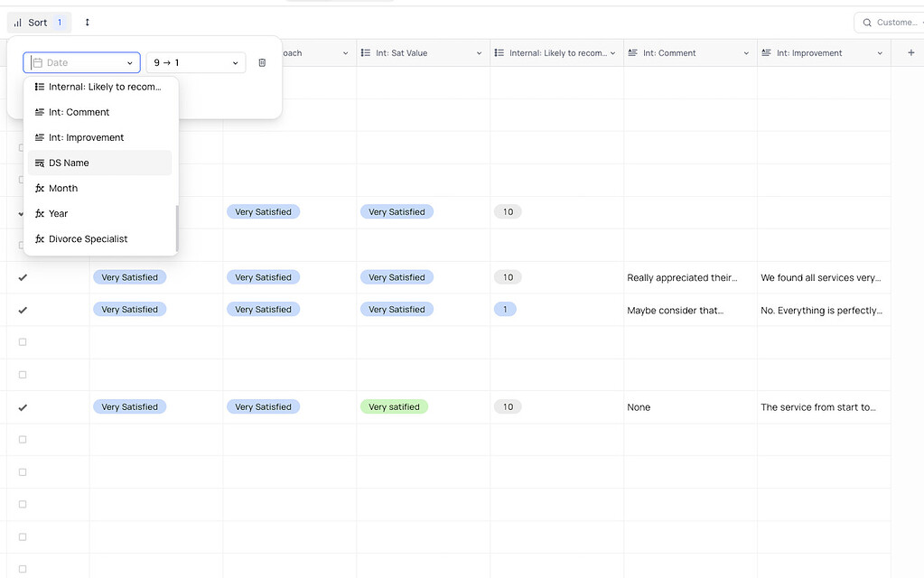Click the search icon in Customer search box
This screenshot has height=578, width=924.
pos(868,23)
